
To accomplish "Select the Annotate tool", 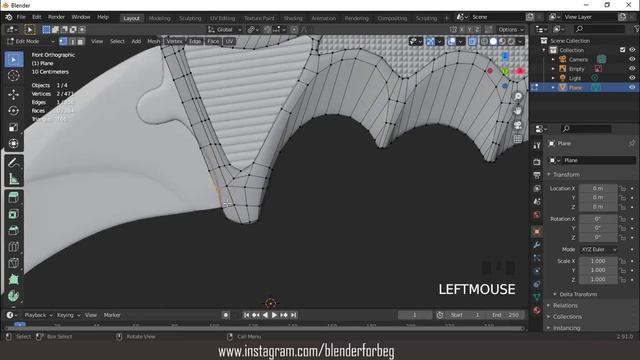I will pyautogui.click(x=13, y=162).
